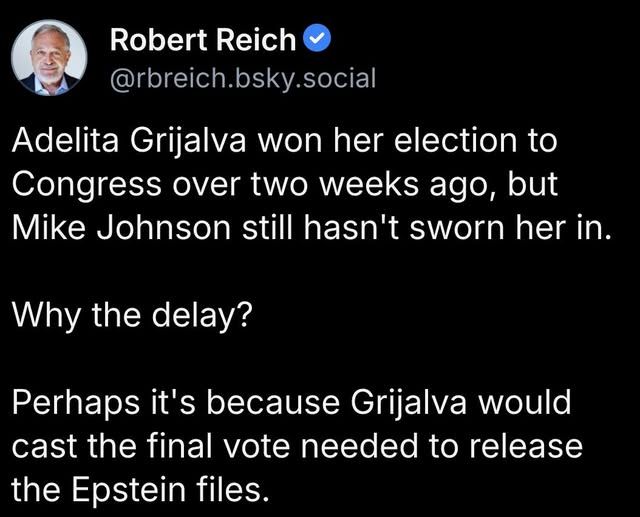
Task: Click the word 'still' in the post
Action: click(x=267, y=229)
